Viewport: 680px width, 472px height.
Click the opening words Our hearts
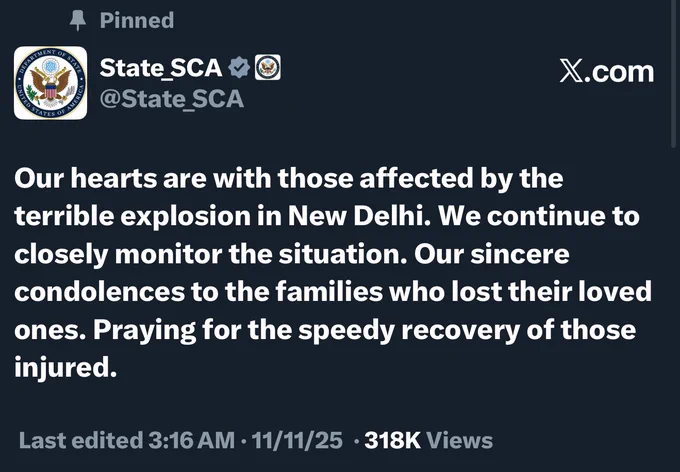pyautogui.click(x=85, y=178)
